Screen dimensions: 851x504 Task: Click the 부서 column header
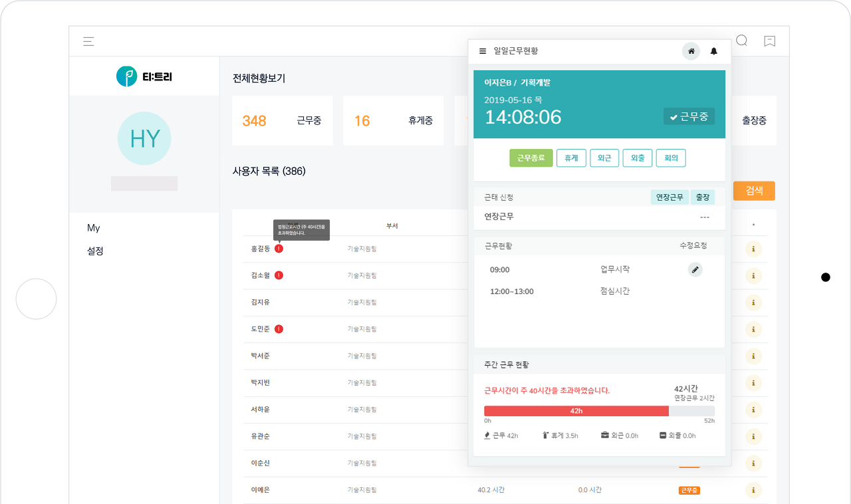point(392,226)
